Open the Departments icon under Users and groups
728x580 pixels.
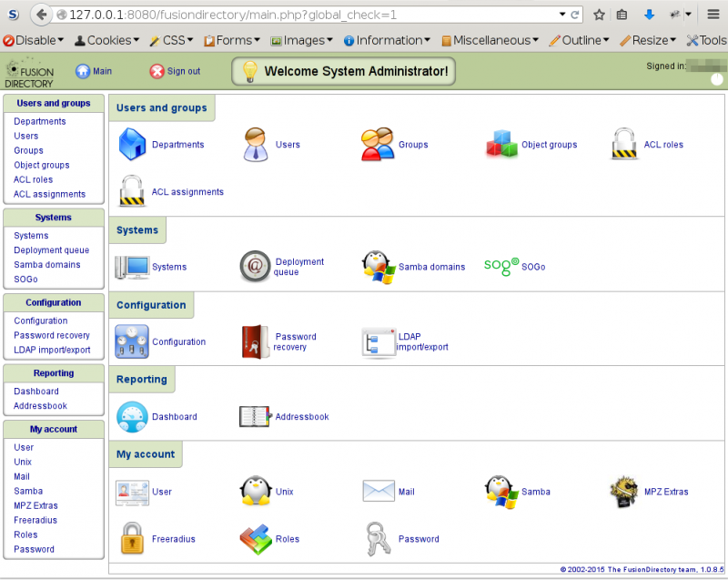coord(132,144)
